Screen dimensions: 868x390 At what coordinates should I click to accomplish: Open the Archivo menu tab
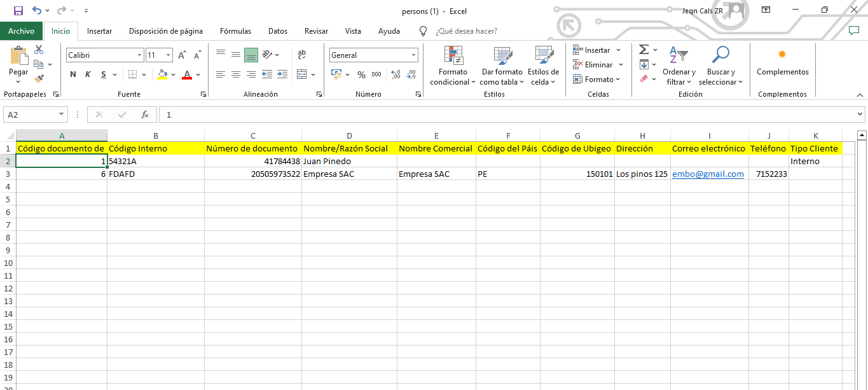21,31
